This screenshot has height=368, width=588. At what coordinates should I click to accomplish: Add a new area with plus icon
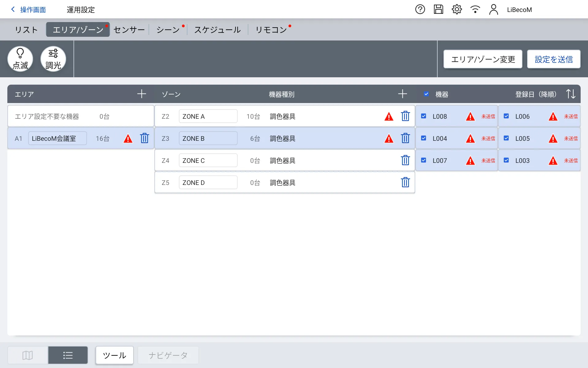click(141, 94)
